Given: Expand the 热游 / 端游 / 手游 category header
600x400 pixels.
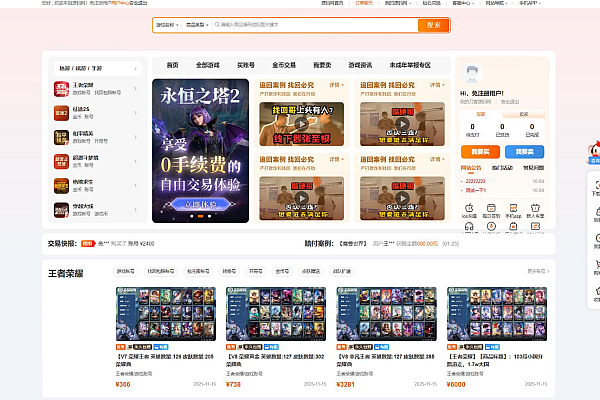Looking at the screenshot, I should click(98, 69).
